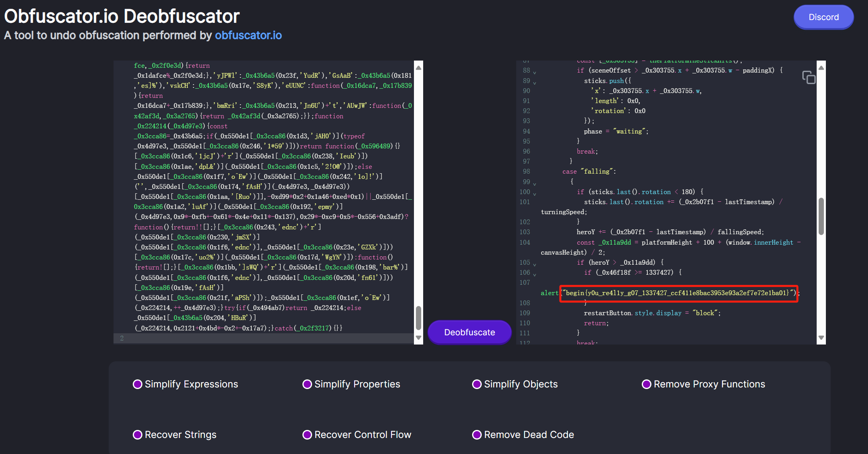This screenshot has height=454, width=868.
Task: Toggle Recover Control Flow option
Action: tap(307, 435)
